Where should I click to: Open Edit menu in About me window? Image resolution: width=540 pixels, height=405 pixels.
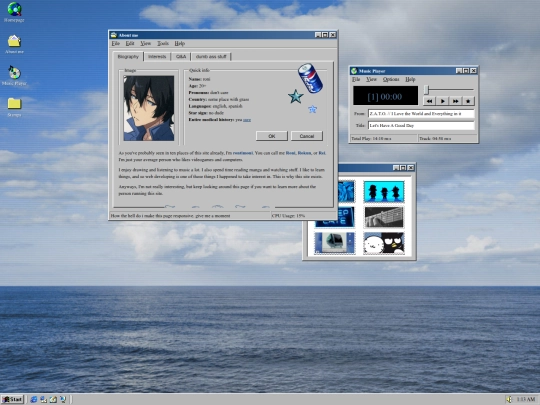click(x=129, y=43)
